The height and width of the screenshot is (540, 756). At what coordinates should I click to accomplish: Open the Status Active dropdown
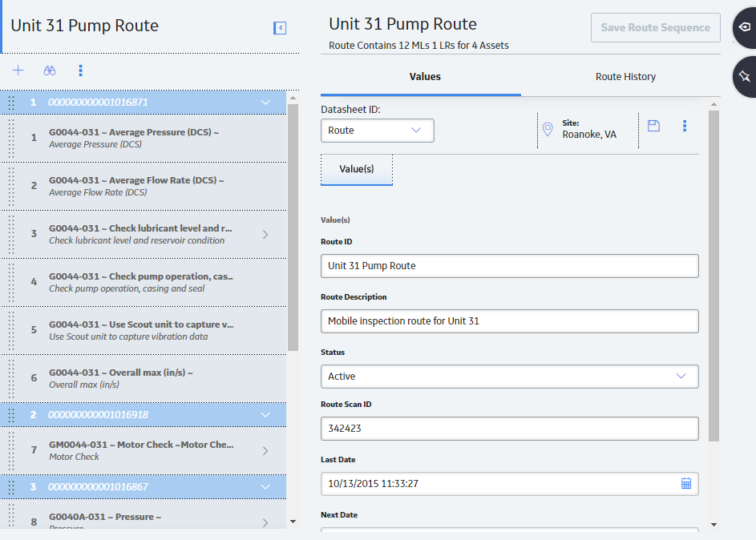pos(510,377)
